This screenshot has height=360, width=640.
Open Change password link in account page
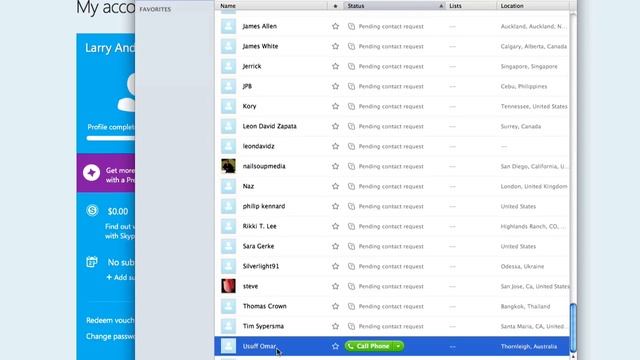(110, 336)
